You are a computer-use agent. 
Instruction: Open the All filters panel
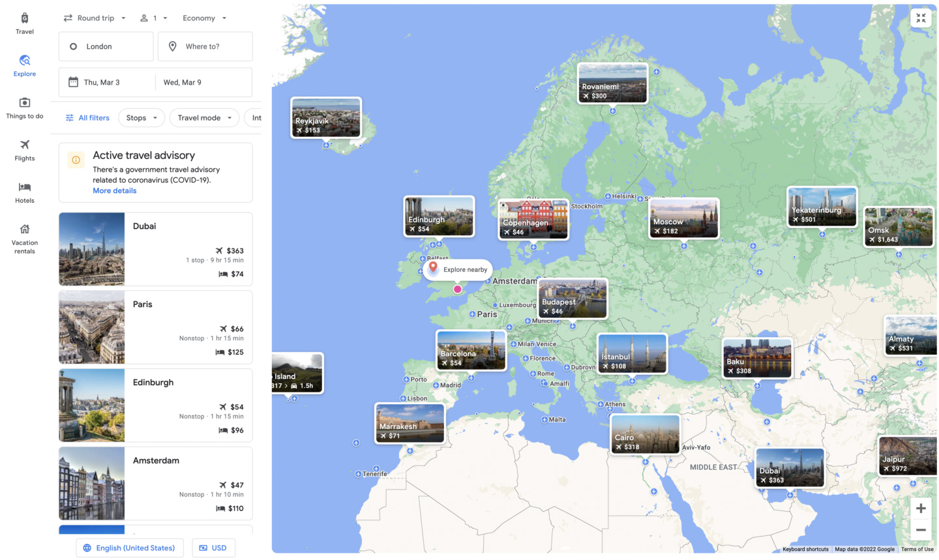pyautogui.click(x=87, y=118)
